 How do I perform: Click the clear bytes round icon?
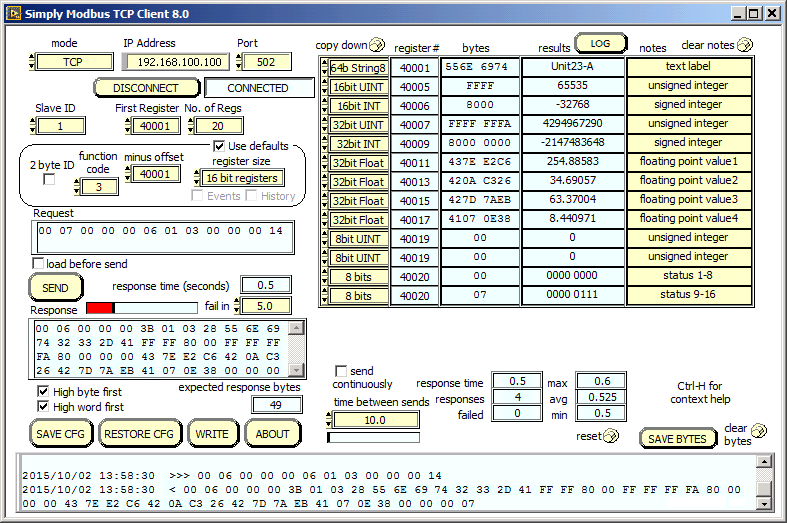click(x=759, y=430)
